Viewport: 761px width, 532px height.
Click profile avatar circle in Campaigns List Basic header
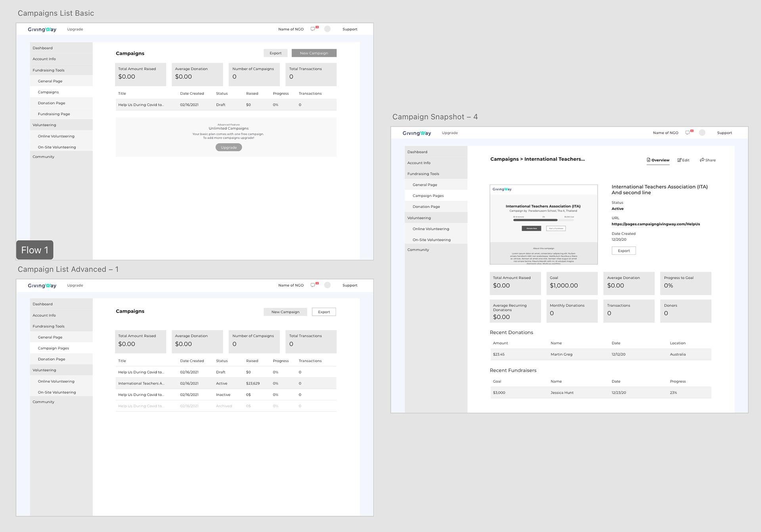pos(327,29)
